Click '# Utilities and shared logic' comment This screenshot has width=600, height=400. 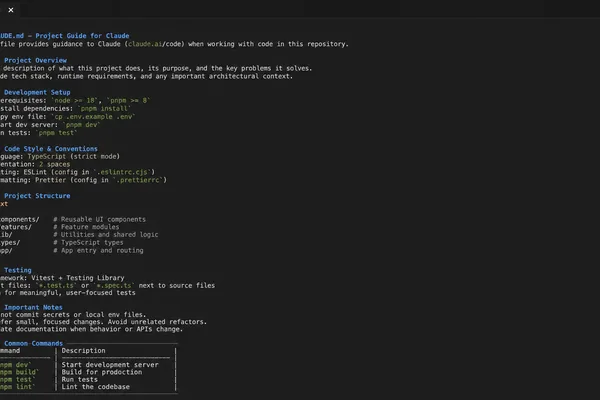pos(106,235)
